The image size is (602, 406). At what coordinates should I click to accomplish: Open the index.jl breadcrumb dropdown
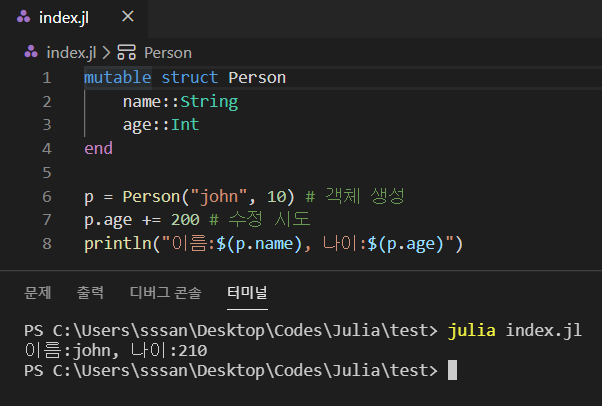(68, 52)
